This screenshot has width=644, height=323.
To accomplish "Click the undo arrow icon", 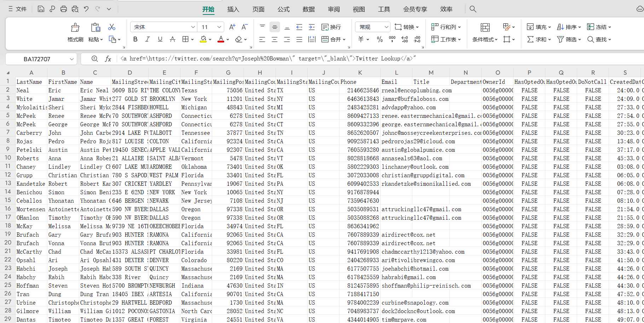I will click(x=86, y=9).
